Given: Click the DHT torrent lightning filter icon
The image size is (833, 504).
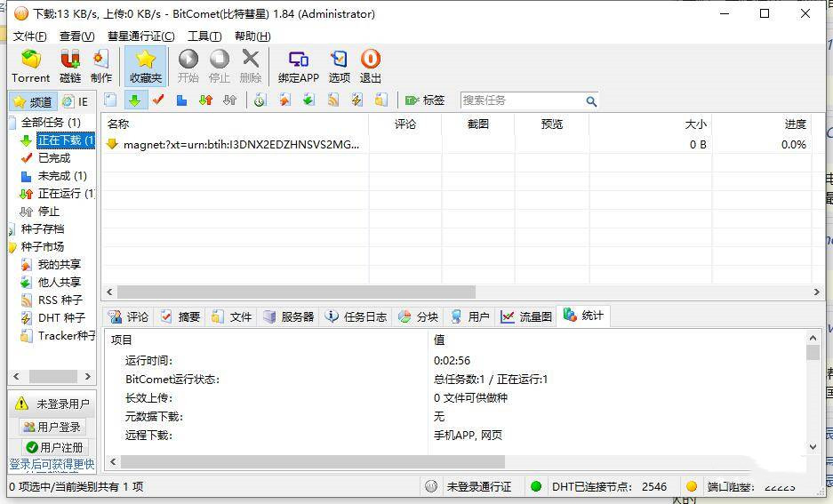Looking at the screenshot, I should [357, 100].
